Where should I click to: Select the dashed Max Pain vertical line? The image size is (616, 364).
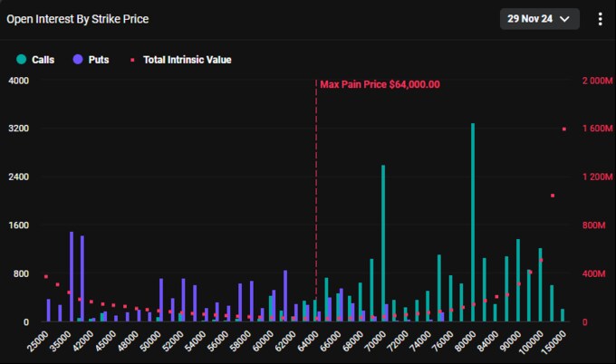(316, 199)
